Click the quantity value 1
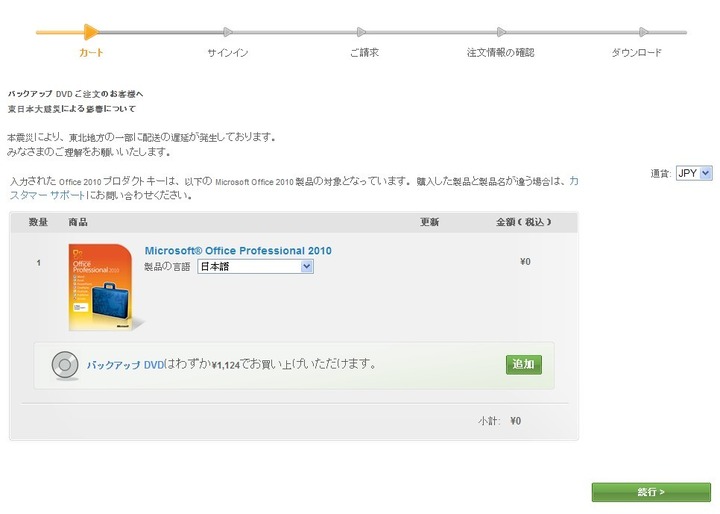The image size is (720, 514). point(39,263)
